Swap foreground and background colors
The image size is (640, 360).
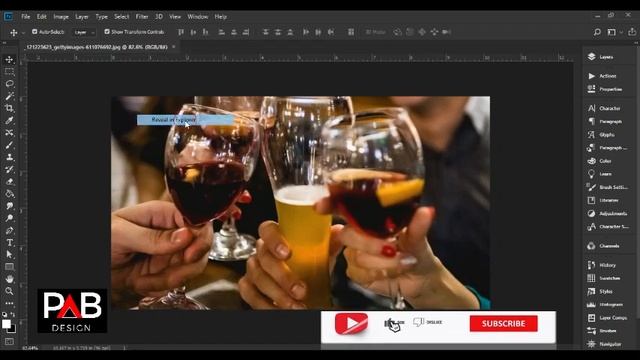[x=13, y=314]
